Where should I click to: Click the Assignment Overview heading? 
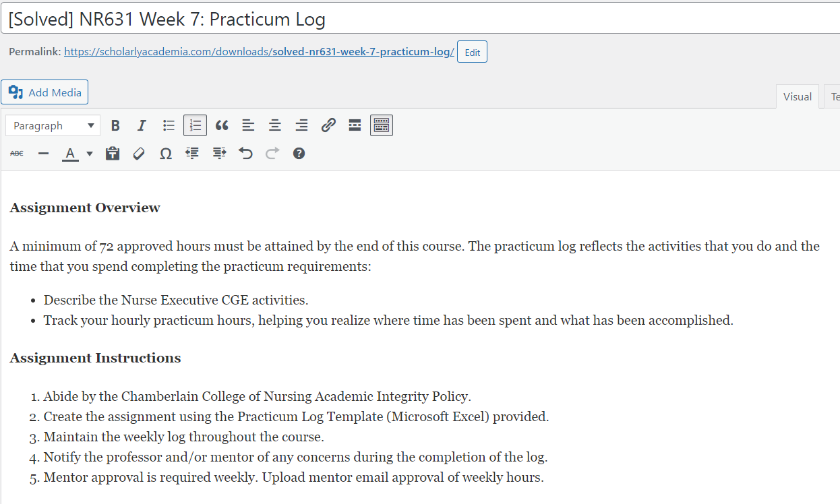pos(85,208)
